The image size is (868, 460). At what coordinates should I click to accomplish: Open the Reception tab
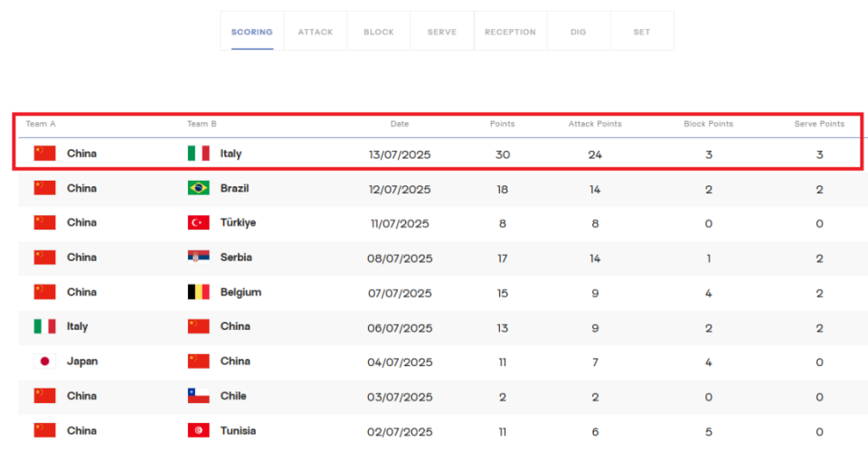coord(510,32)
